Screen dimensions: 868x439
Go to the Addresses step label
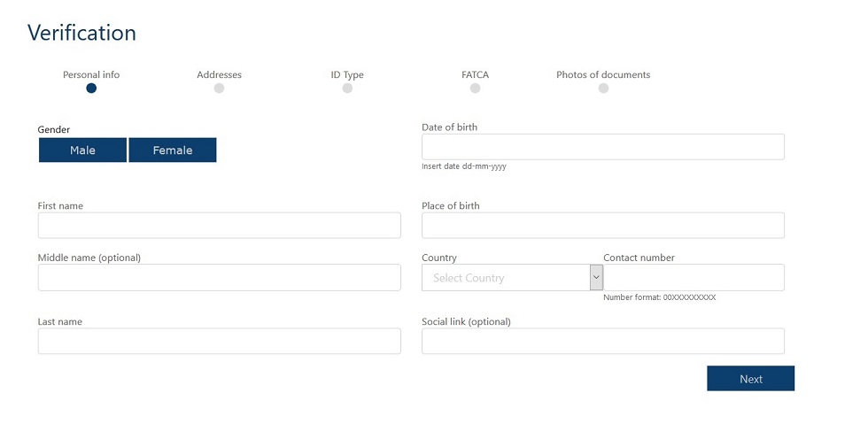point(219,75)
